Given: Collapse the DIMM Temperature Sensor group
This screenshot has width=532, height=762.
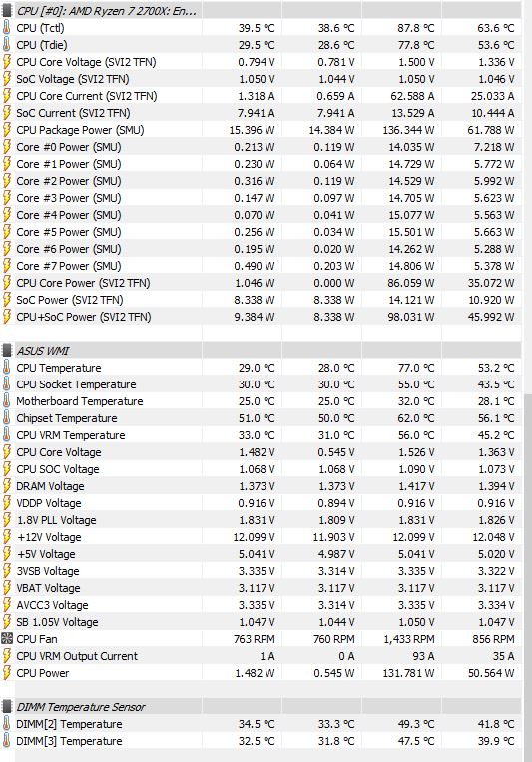Looking at the screenshot, I should click(81, 707).
